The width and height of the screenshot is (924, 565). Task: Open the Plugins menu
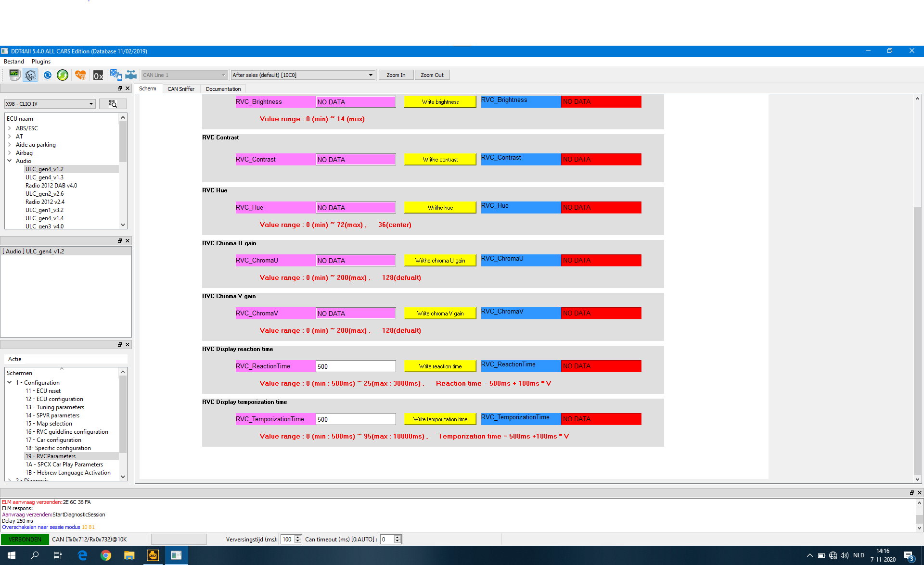(41, 62)
